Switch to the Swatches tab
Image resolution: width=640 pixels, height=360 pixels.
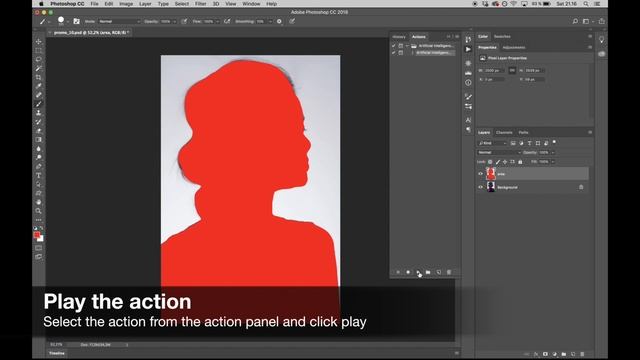click(x=502, y=37)
